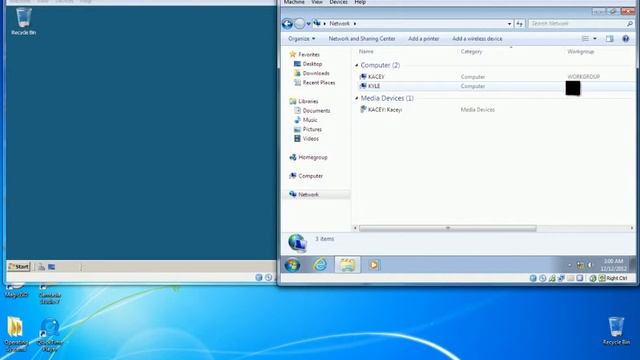Click the Start button in the left VM
This screenshot has height=360, width=640.
(x=19, y=267)
